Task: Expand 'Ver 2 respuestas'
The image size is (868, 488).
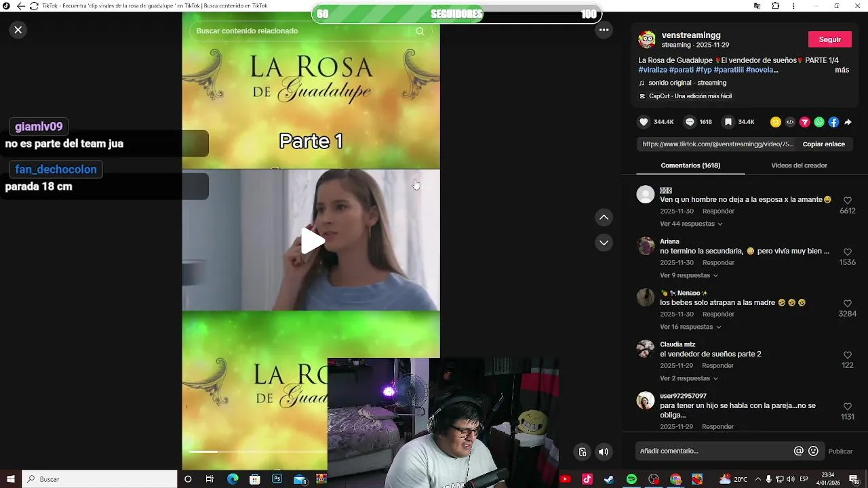Action: pyautogui.click(x=689, y=378)
